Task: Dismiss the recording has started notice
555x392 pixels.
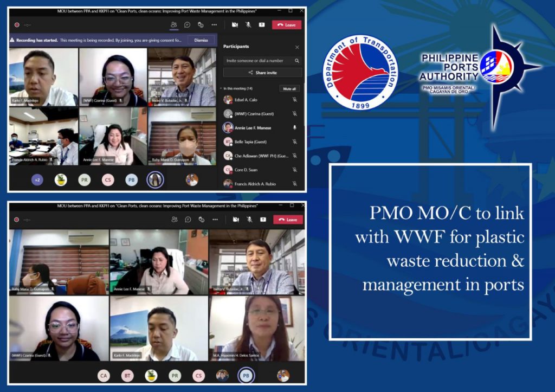Action: 201,40
